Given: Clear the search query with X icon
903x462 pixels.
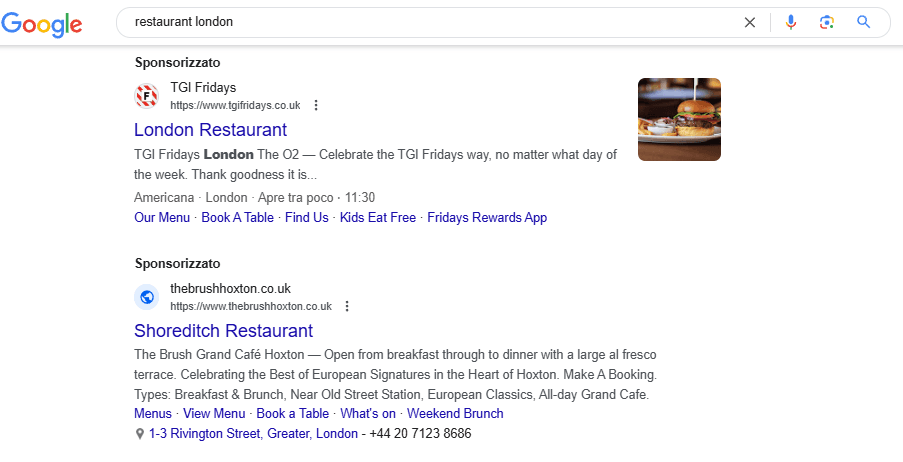Looking at the screenshot, I should click(x=749, y=22).
